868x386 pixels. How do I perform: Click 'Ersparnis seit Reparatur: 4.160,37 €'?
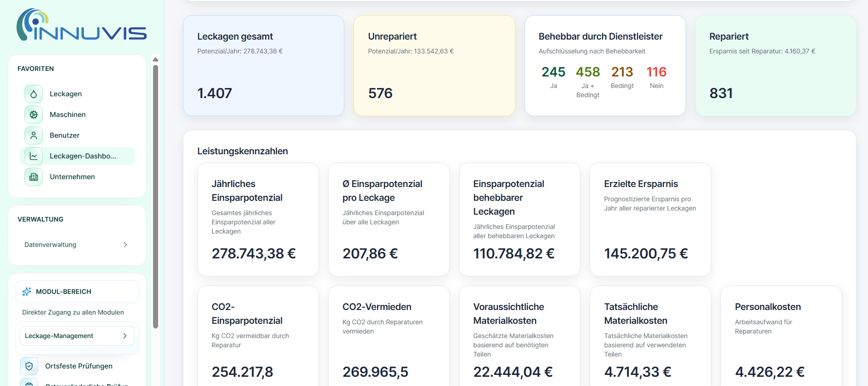point(762,51)
